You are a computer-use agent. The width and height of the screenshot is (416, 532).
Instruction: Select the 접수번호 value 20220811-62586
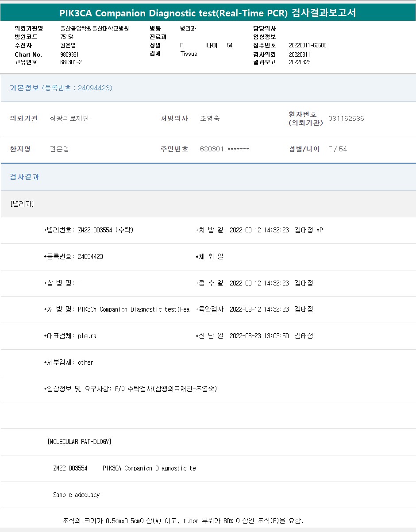[308, 45]
